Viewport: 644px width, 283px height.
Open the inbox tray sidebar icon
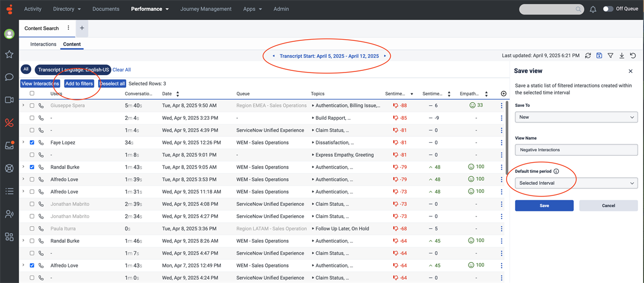(9, 145)
